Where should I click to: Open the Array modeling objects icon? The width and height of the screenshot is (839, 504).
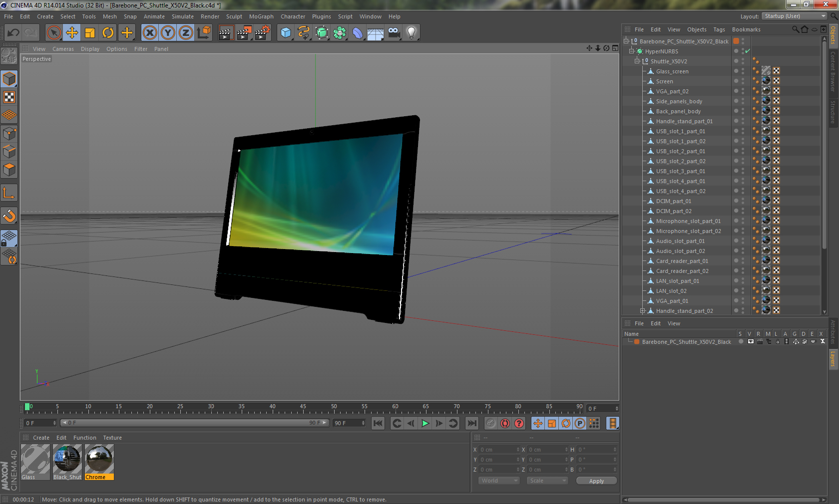click(x=340, y=33)
